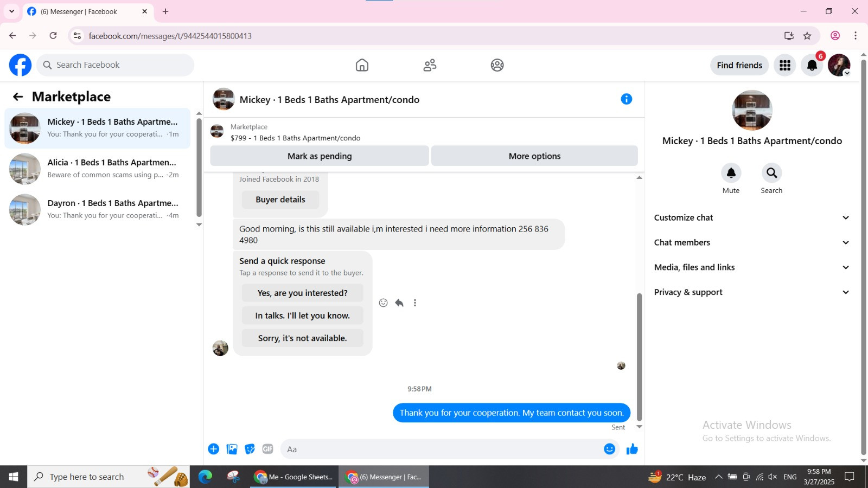Open conversation information (i) icon
This screenshot has height=488, width=868.
pos(626,99)
